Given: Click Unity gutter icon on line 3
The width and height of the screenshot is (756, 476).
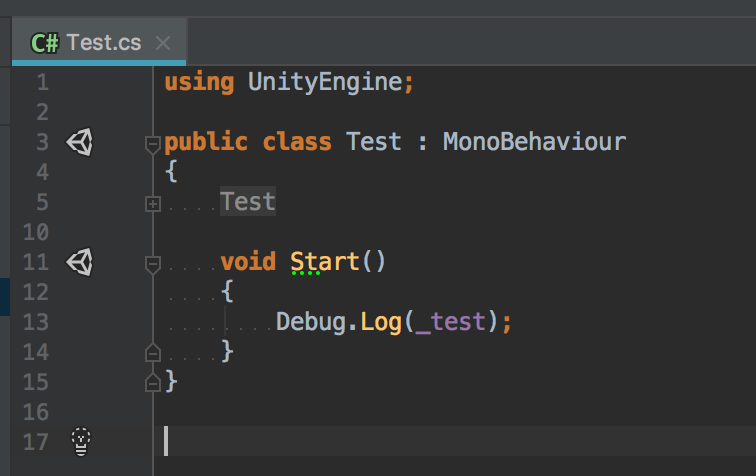Looking at the screenshot, I should 80,142.
